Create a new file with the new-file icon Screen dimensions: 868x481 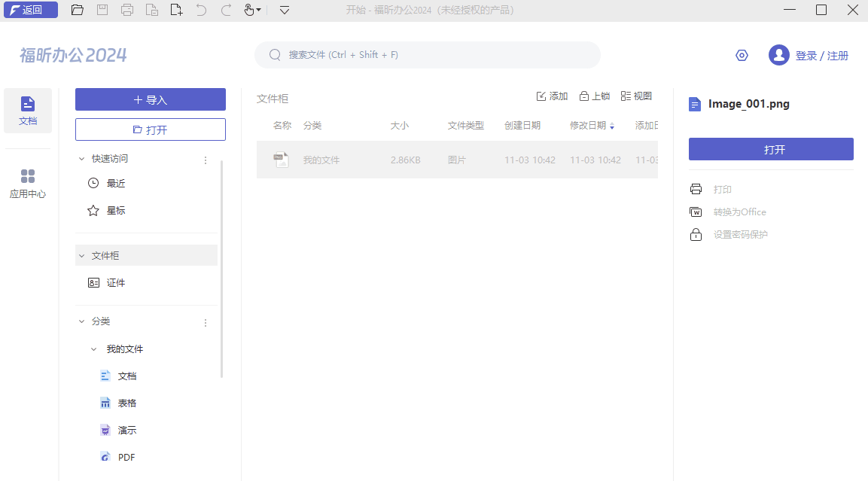176,10
